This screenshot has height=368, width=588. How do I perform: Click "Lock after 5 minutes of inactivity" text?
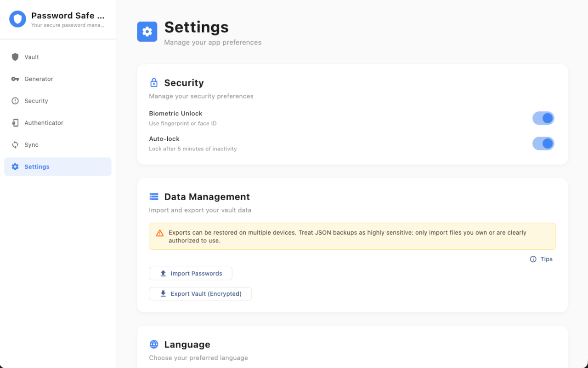pos(193,149)
